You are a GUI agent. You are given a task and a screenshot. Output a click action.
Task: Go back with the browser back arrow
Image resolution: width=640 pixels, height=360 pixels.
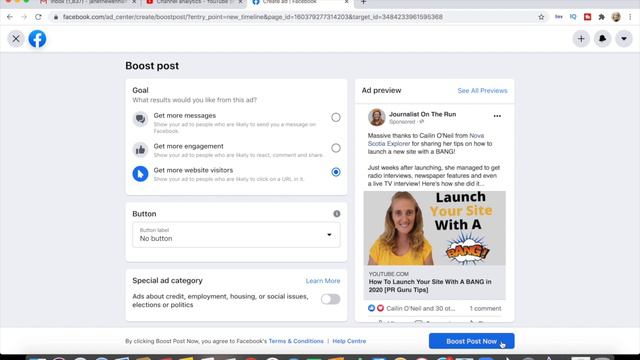click(10, 17)
